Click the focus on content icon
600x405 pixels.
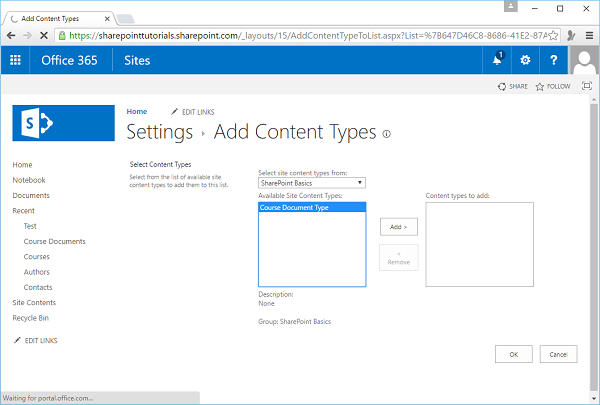point(586,87)
